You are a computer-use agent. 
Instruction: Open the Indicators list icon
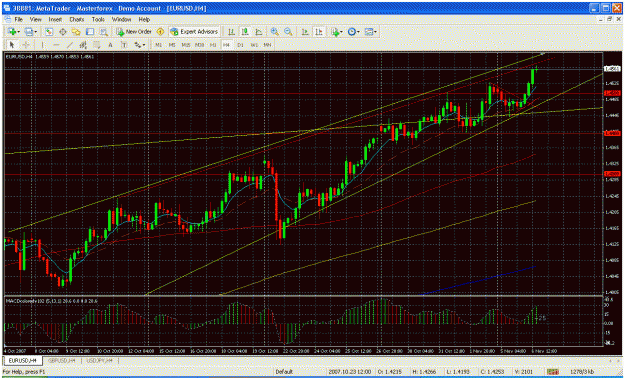[x=336, y=32]
